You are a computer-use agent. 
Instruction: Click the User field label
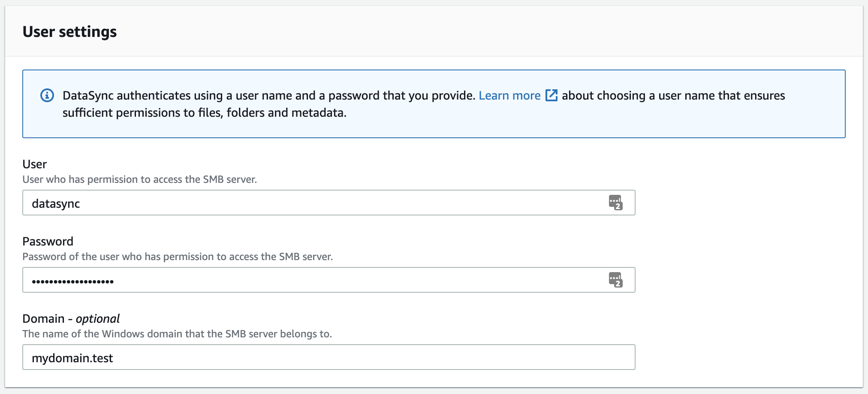tap(35, 164)
